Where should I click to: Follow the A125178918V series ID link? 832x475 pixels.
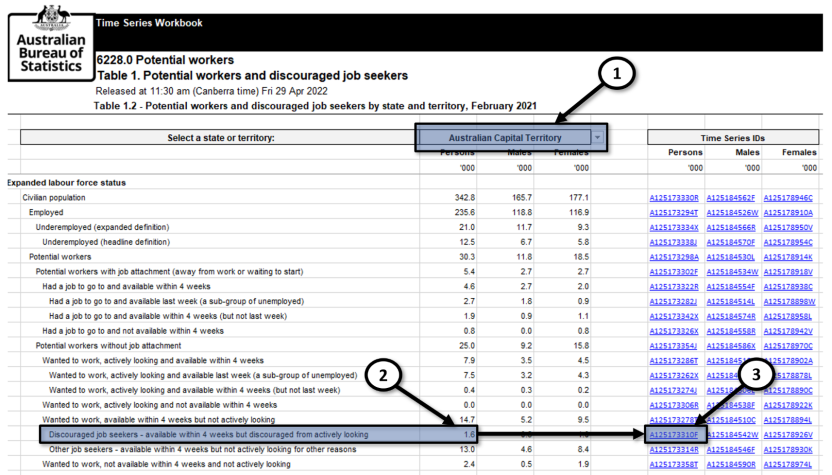[788, 272]
